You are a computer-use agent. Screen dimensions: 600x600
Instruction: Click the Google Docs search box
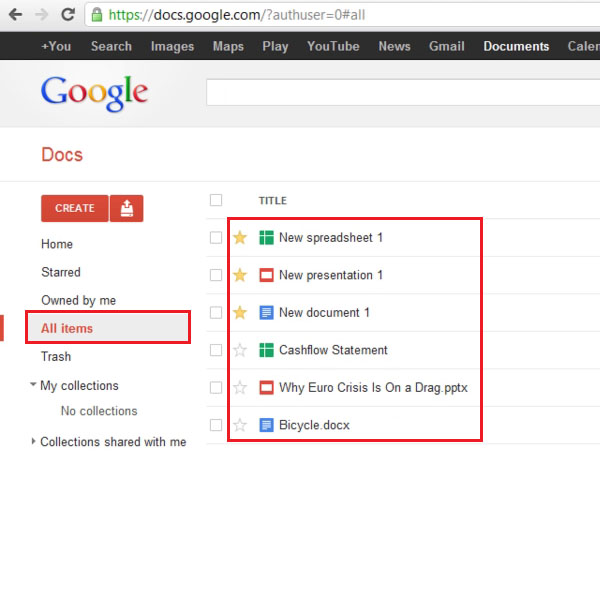click(x=403, y=92)
